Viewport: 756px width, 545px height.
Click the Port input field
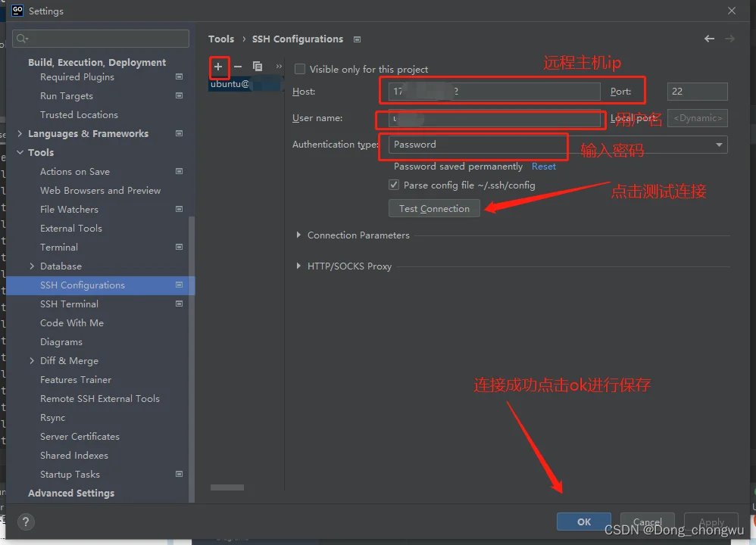697,92
